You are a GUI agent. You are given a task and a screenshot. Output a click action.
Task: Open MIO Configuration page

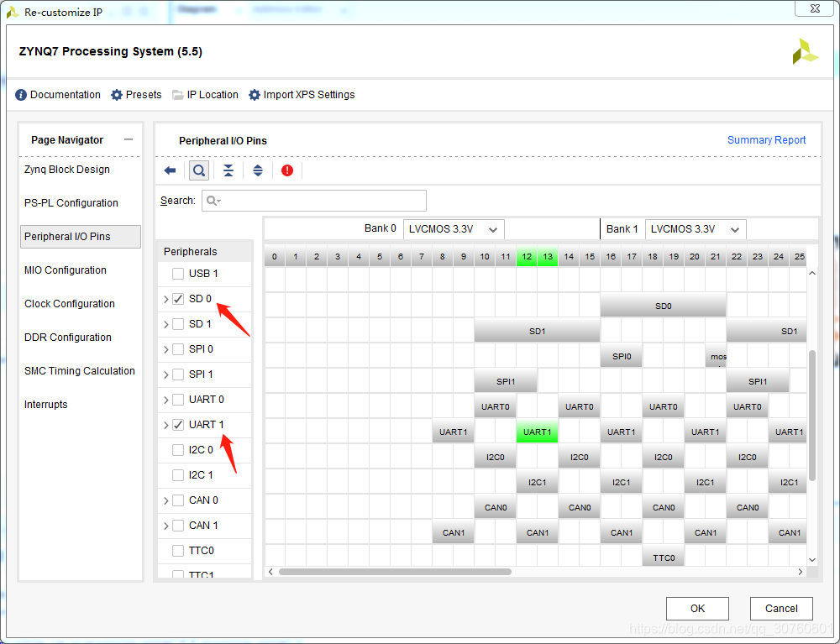pos(66,270)
